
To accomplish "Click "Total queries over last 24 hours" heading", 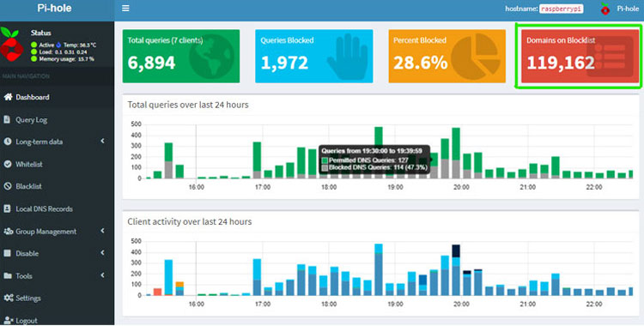I will [x=188, y=105].
